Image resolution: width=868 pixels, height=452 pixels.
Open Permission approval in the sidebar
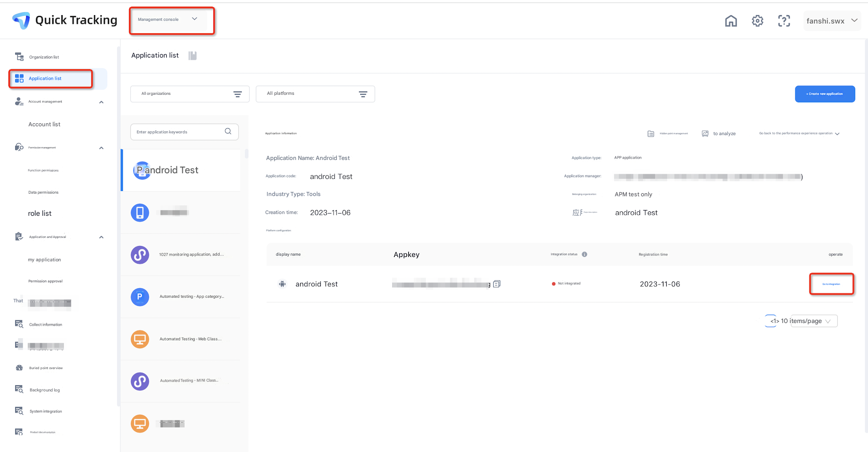coord(45,281)
